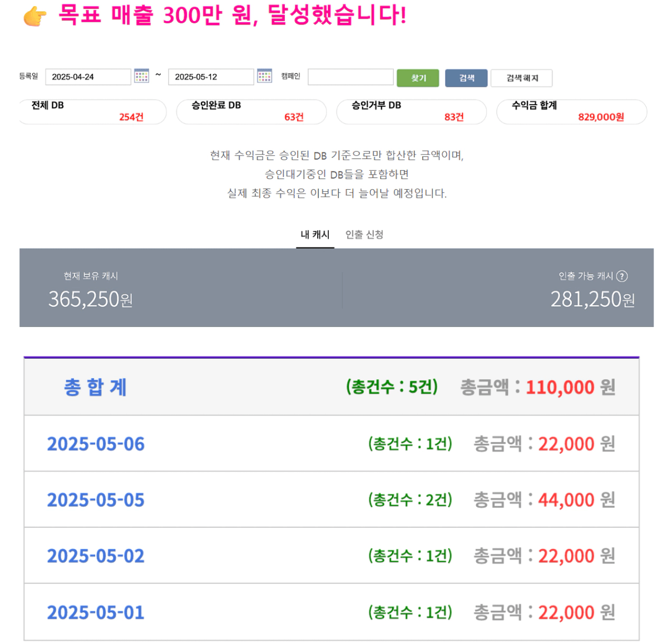Viewport: 667px width, 644px height.
Task: Expand the 2025-05-05 summary row
Action: 331,500
